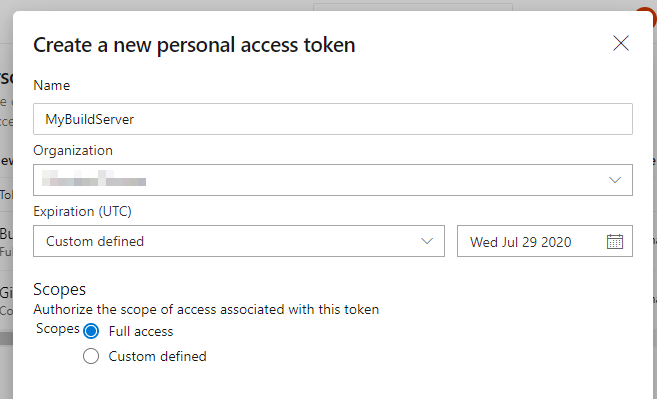The width and height of the screenshot is (657, 399).
Task: Click the dimmed search box above the dialog
Action: pyautogui.click(x=413, y=7)
